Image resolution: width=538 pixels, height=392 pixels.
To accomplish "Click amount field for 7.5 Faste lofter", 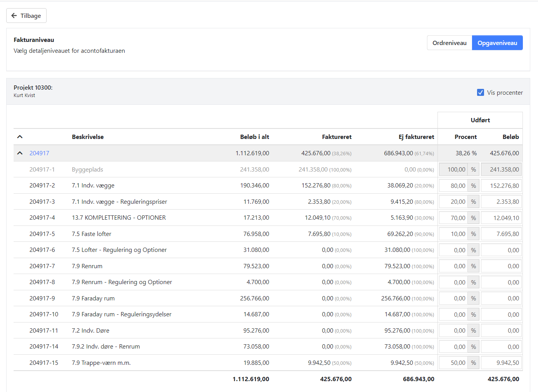I will click(501, 234).
